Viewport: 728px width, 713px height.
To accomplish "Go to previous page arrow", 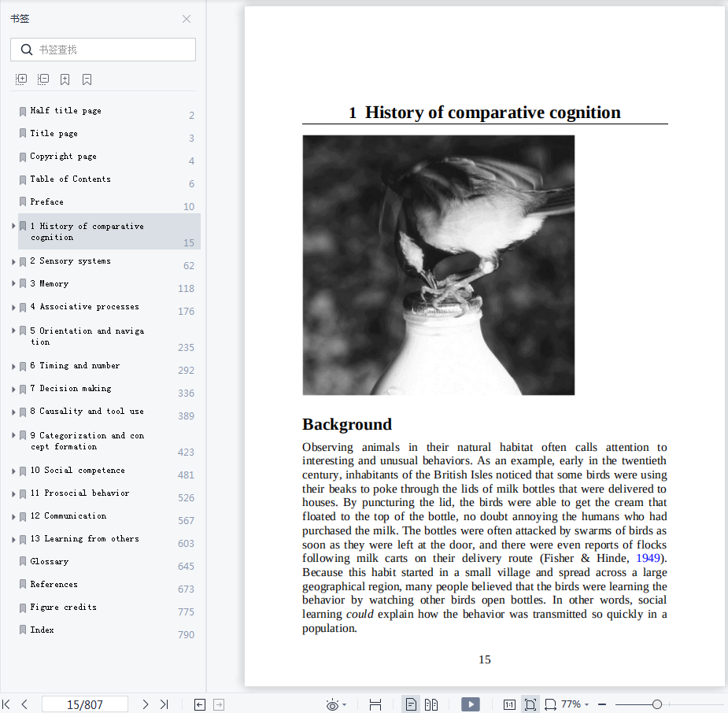I will (24, 704).
